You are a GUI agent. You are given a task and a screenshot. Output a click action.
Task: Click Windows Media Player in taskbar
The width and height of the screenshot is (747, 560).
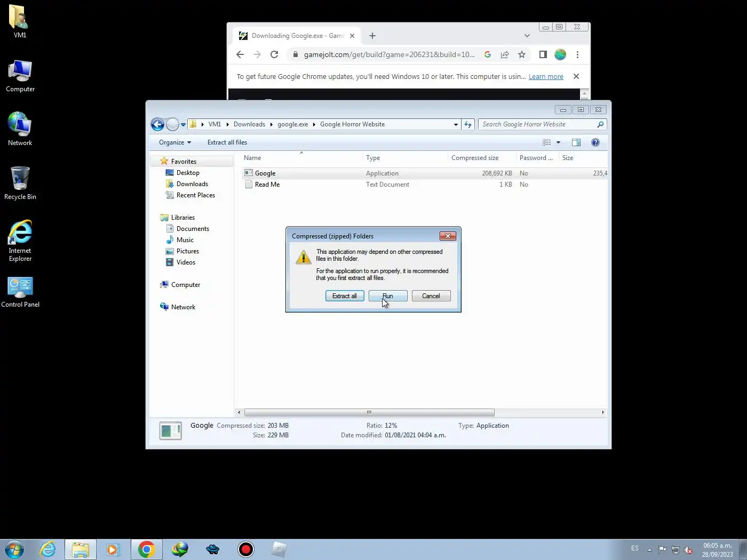click(x=113, y=549)
